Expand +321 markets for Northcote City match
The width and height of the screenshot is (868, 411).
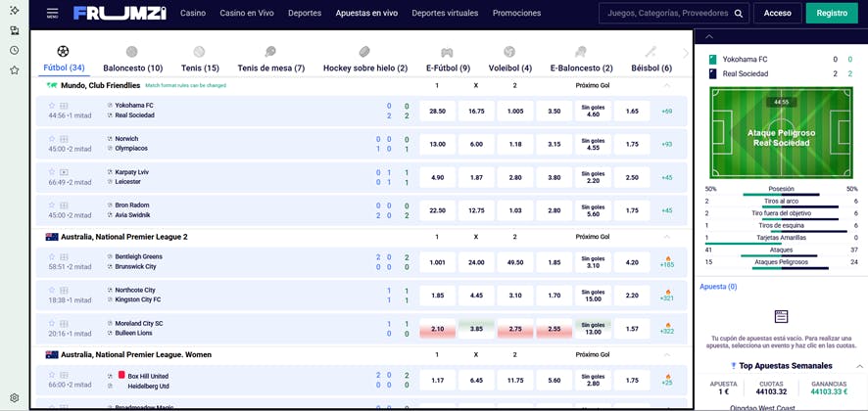[666, 296]
